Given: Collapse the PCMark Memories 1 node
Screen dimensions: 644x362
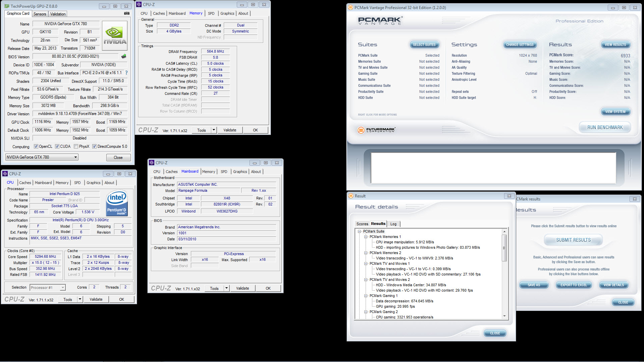Looking at the screenshot, I should (x=366, y=237).
